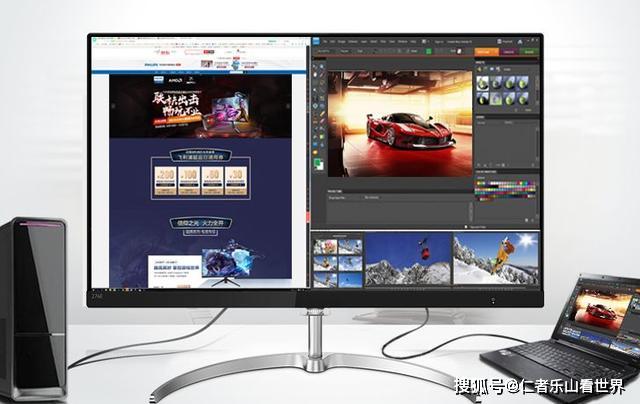Click the red sports car image canvas
Image resolution: width=640 pixels, height=404 pixels.
click(400, 124)
